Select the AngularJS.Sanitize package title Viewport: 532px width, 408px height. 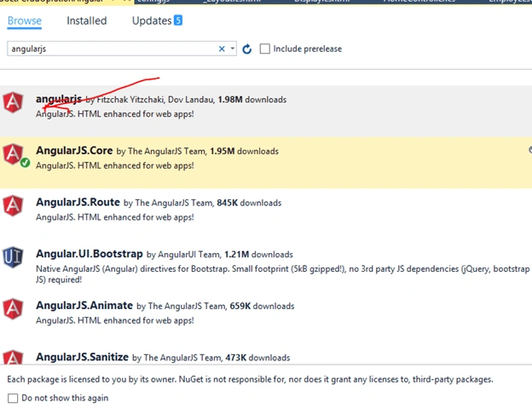click(82, 357)
